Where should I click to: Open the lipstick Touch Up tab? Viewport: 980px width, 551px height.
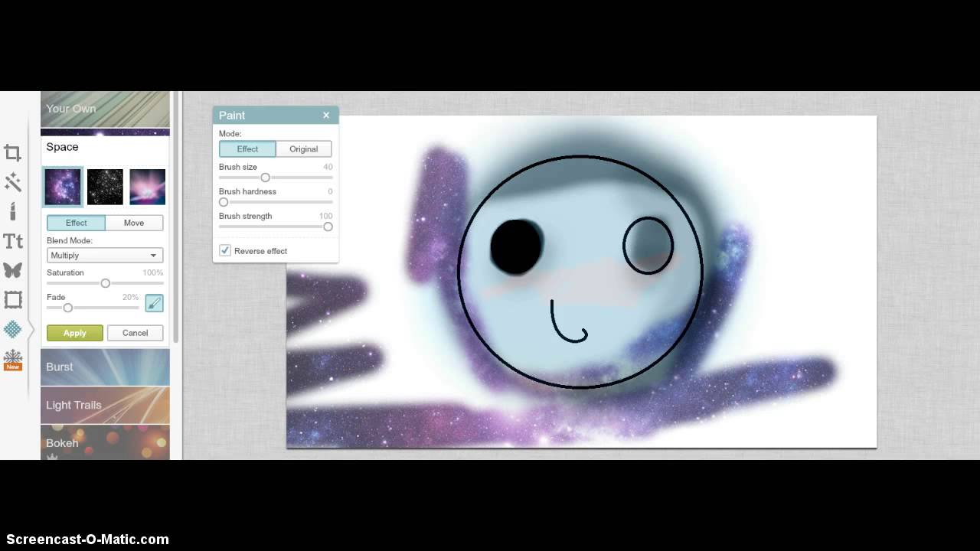tap(13, 211)
